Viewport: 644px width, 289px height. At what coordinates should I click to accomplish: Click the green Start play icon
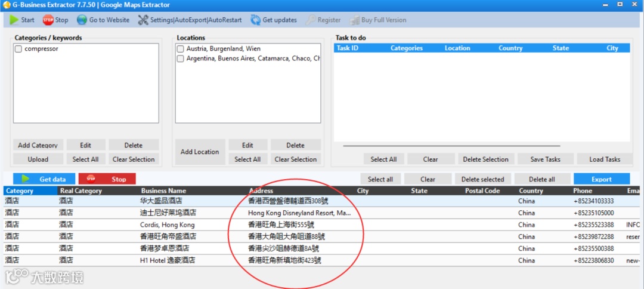click(14, 20)
